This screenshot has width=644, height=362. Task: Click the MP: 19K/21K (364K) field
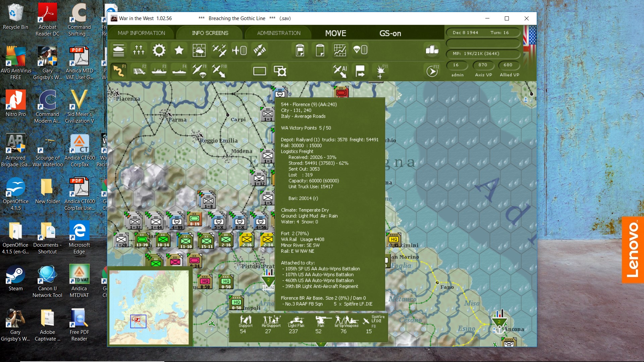tap(483, 54)
